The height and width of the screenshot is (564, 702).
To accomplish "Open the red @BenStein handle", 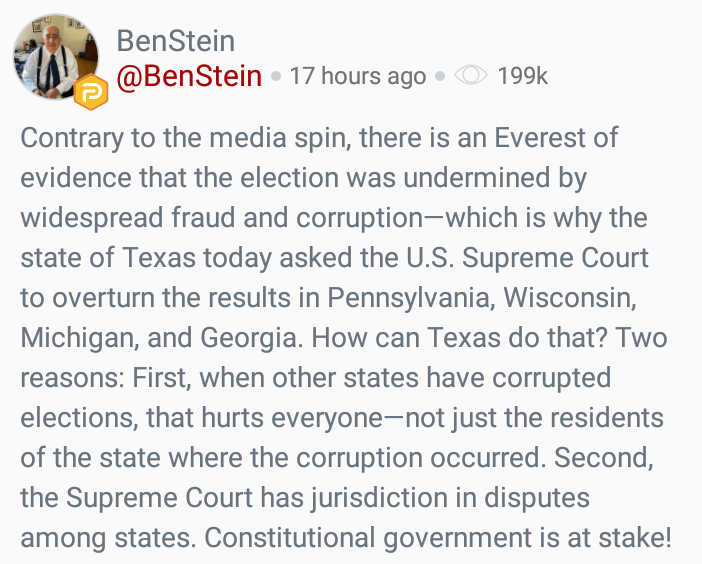I will pyautogui.click(x=189, y=76).
